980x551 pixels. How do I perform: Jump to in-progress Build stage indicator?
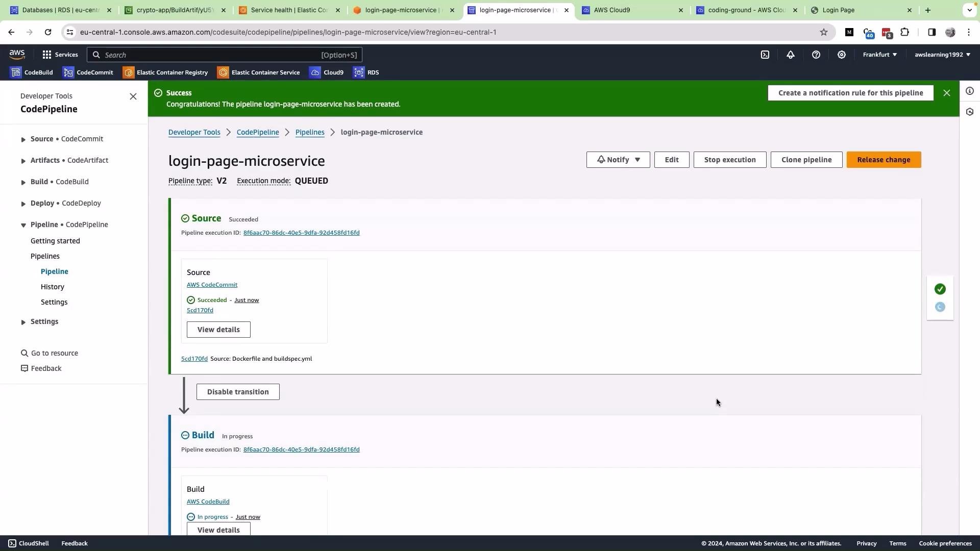[940, 307]
